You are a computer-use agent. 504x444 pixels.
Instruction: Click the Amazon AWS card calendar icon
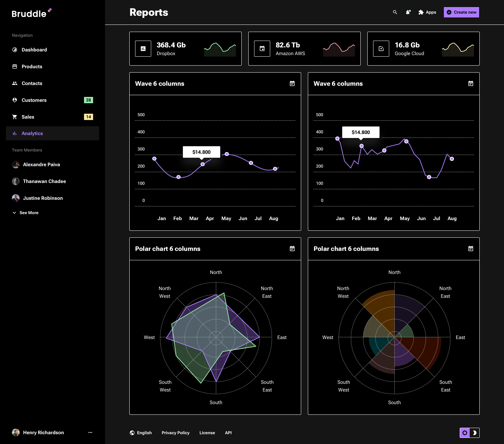point(262,49)
